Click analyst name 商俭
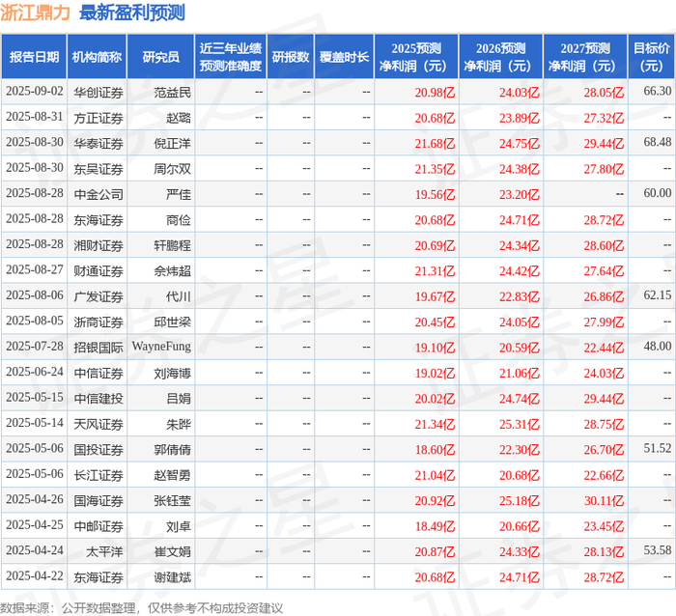The height and width of the screenshot is (616, 676). coord(179,220)
